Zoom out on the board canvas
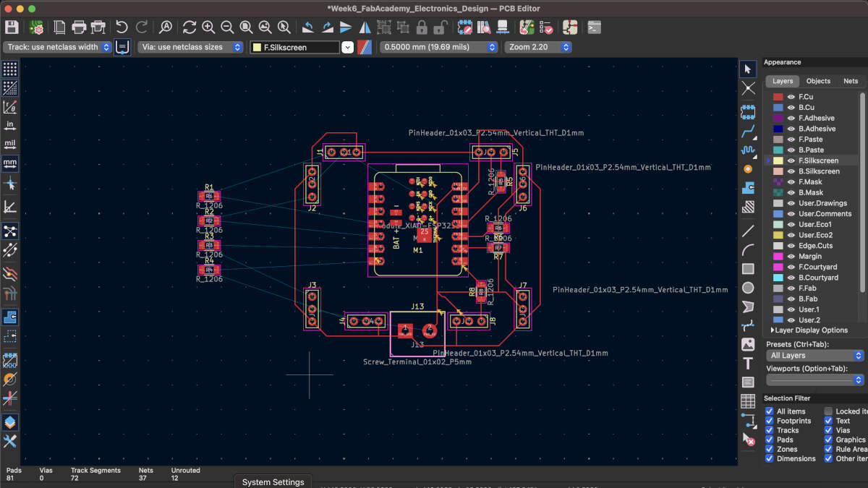Screen dimensions: 868x488 coord(227,27)
